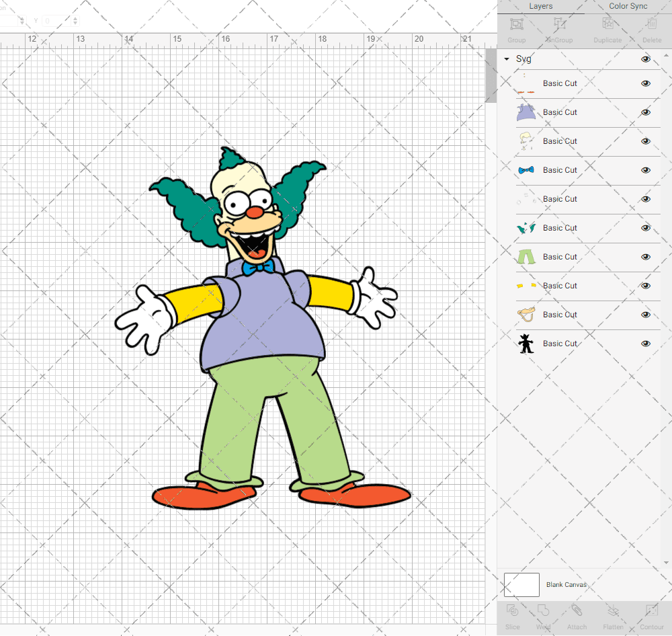Select the clown image on the canvas

[262, 329]
